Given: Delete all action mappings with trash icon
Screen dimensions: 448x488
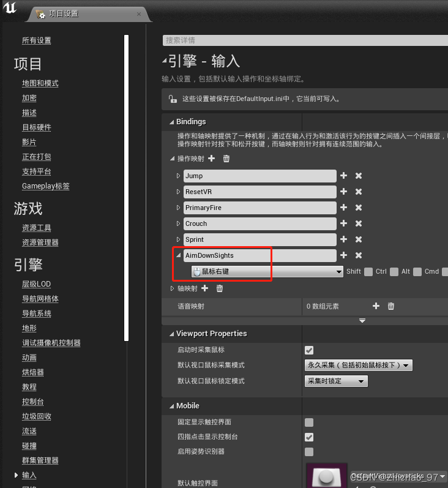Looking at the screenshot, I should click(x=226, y=159).
